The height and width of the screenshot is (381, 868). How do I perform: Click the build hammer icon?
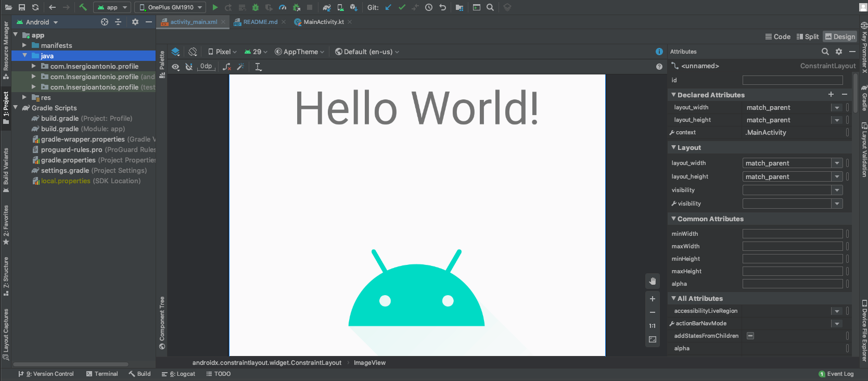coord(83,7)
